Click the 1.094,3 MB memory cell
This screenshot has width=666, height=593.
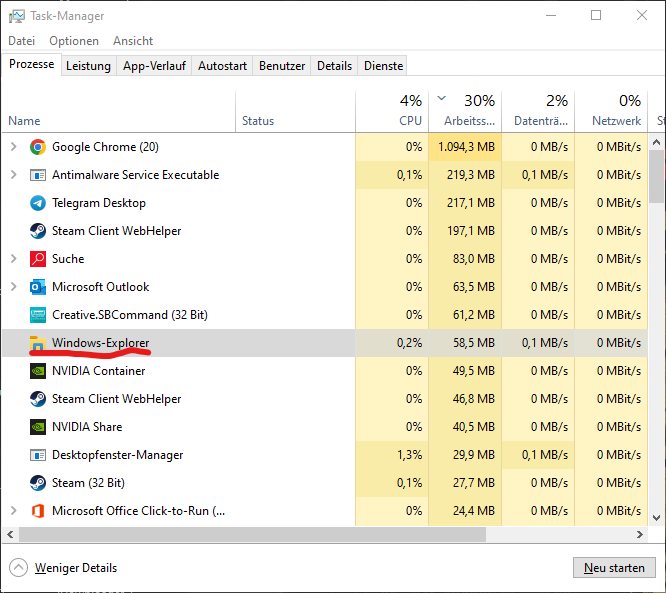coord(465,147)
